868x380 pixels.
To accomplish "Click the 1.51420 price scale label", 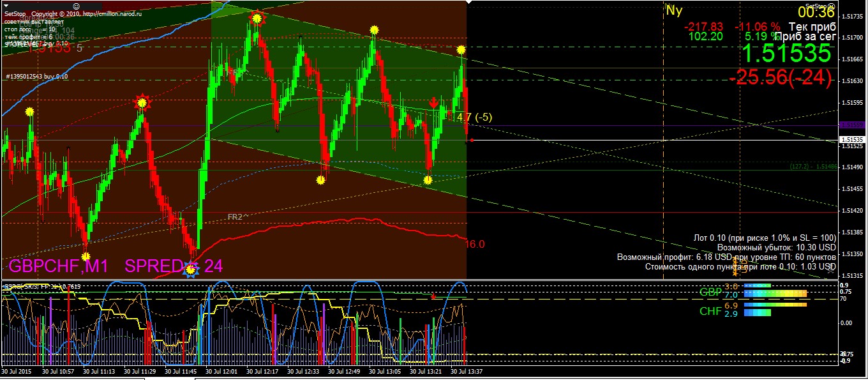I will [x=853, y=211].
